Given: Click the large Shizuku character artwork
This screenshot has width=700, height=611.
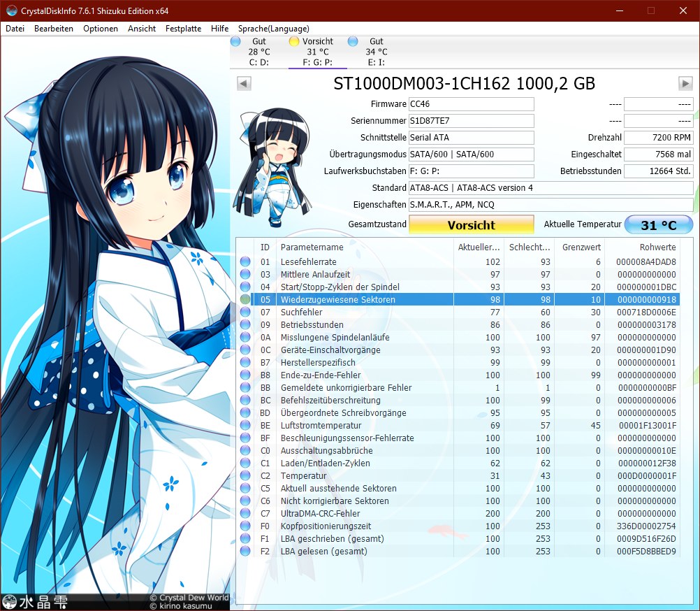Looking at the screenshot, I should click(x=115, y=315).
